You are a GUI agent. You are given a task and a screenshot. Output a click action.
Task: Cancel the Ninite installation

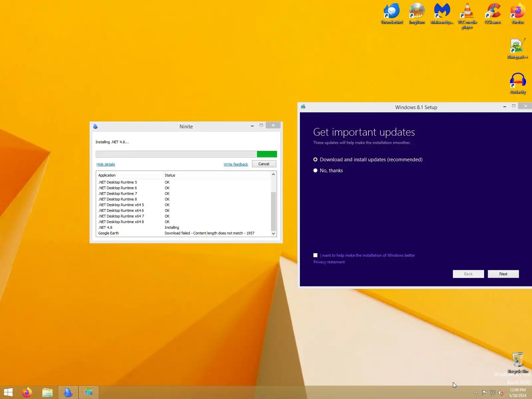pos(264,164)
